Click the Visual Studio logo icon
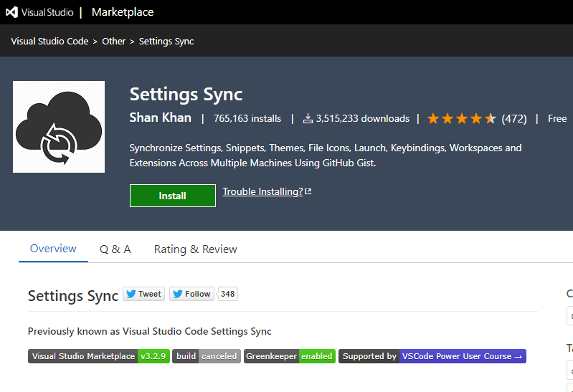The image size is (573, 392). [11, 12]
